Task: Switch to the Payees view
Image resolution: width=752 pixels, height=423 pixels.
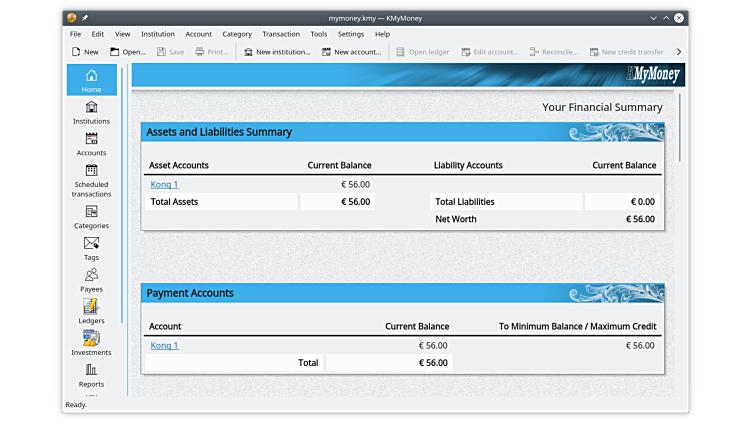Action: click(x=91, y=280)
